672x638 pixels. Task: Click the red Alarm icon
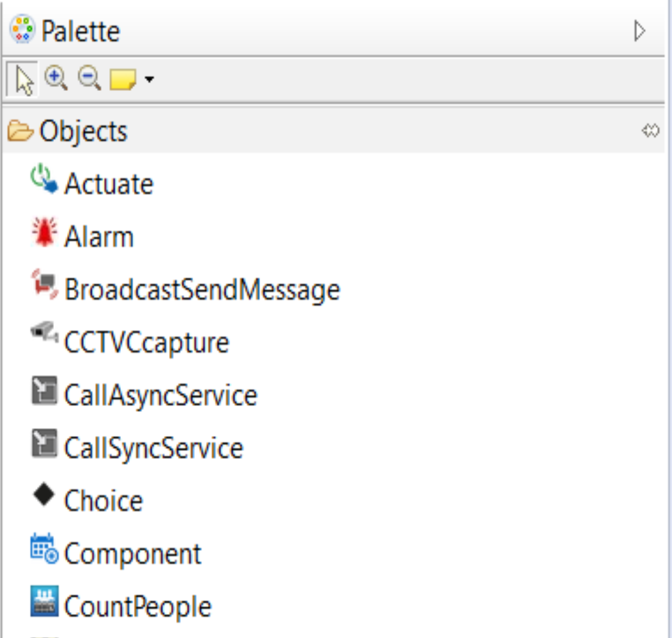pyautogui.click(x=44, y=233)
